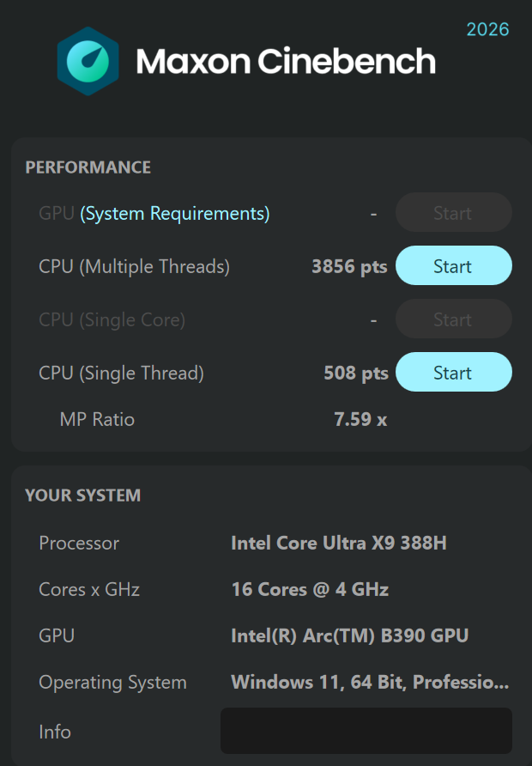Click the PERFORMANCE section header
The height and width of the screenshot is (766, 532).
click(x=86, y=167)
